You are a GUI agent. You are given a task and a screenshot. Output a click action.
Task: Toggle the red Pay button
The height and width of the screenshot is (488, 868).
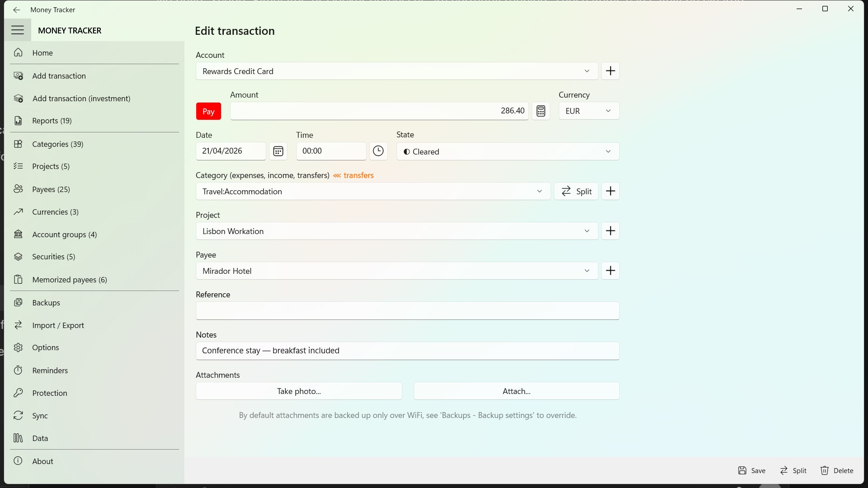[208, 111]
